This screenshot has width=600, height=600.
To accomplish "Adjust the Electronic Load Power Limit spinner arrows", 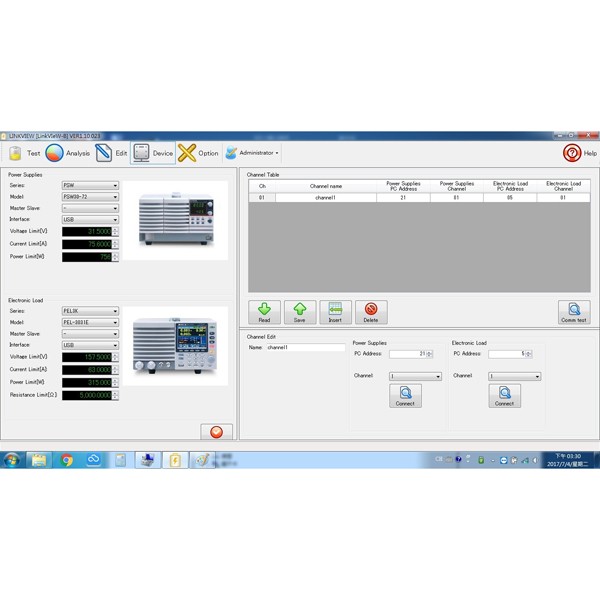I will (115, 382).
